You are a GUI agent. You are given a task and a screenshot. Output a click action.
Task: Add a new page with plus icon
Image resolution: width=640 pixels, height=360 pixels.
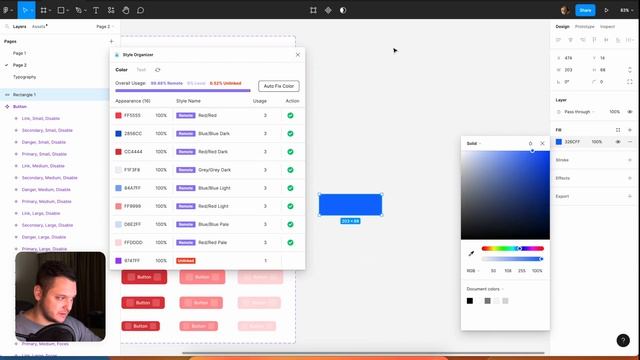coord(111,41)
